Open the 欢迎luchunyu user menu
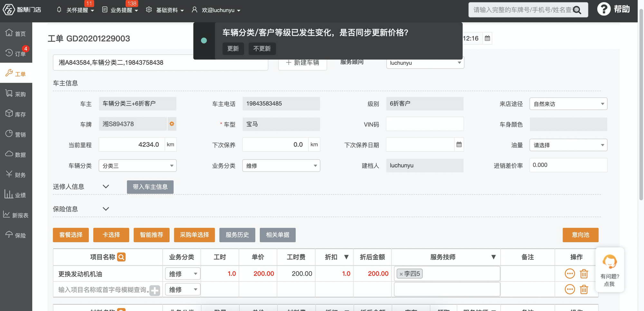The height and width of the screenshot is (311, 644). pos(216,10)
